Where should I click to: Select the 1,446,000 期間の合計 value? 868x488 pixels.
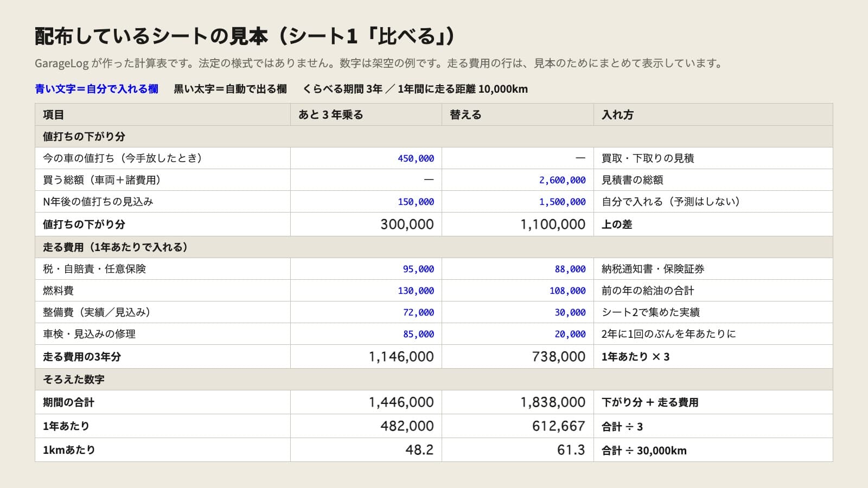[401, 402]
